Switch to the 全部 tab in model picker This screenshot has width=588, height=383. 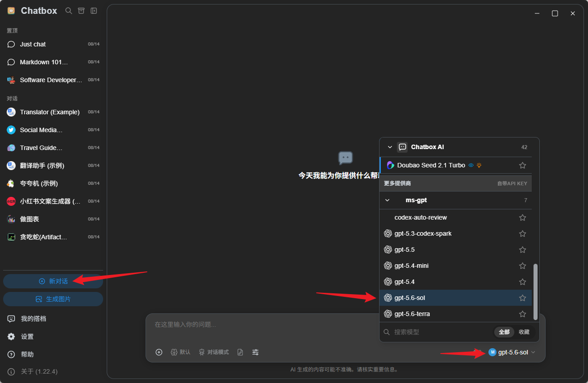point(504,332)
